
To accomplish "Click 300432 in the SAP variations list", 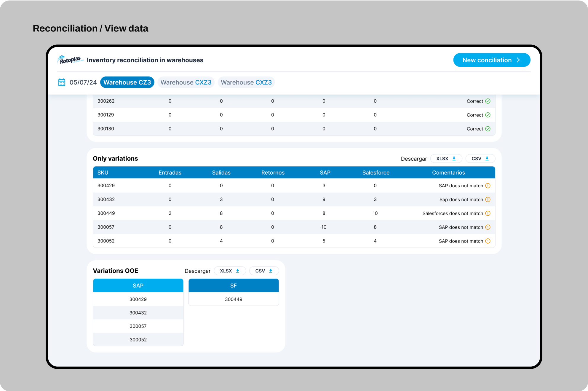I will coord(138,313).
